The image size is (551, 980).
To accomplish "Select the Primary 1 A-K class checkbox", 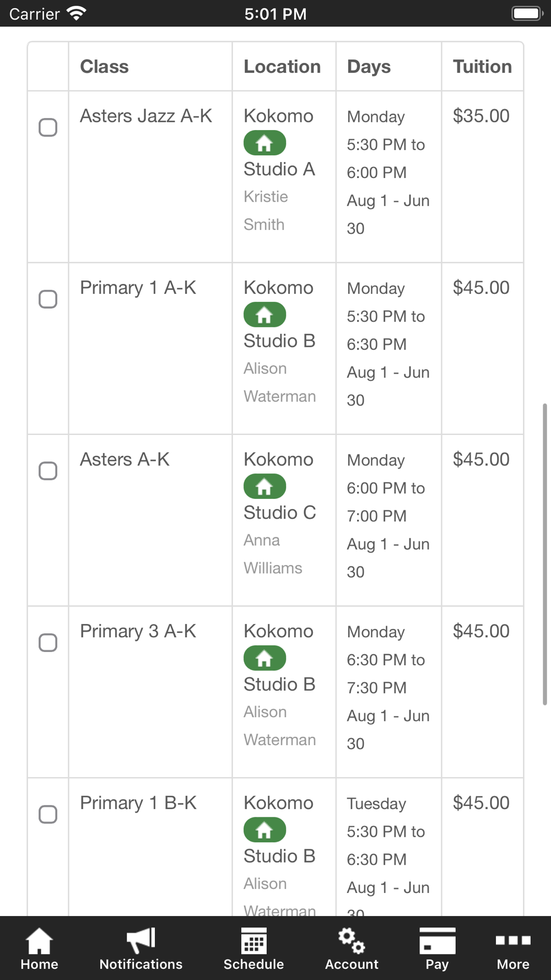I will pyautogui.click(x=48, y=299).
